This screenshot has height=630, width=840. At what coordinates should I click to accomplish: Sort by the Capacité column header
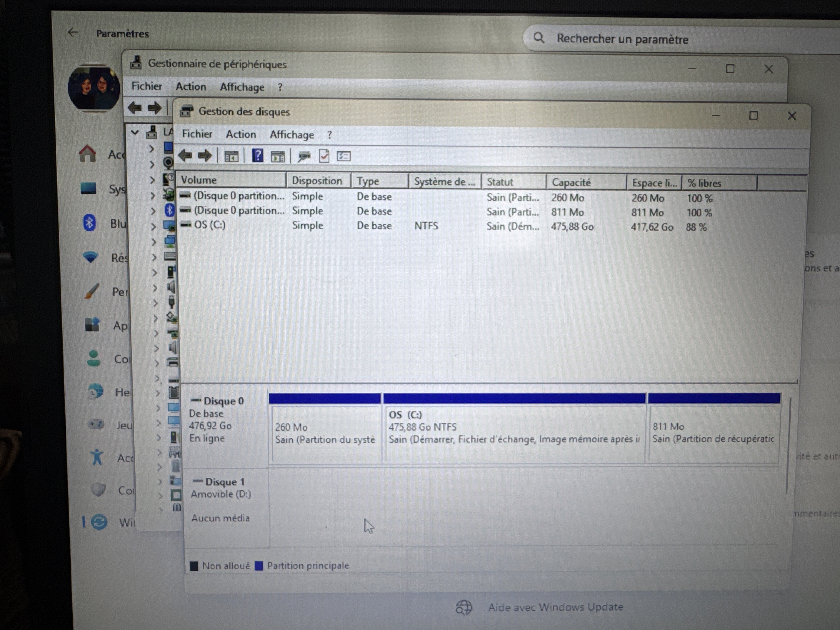[586, 182]
